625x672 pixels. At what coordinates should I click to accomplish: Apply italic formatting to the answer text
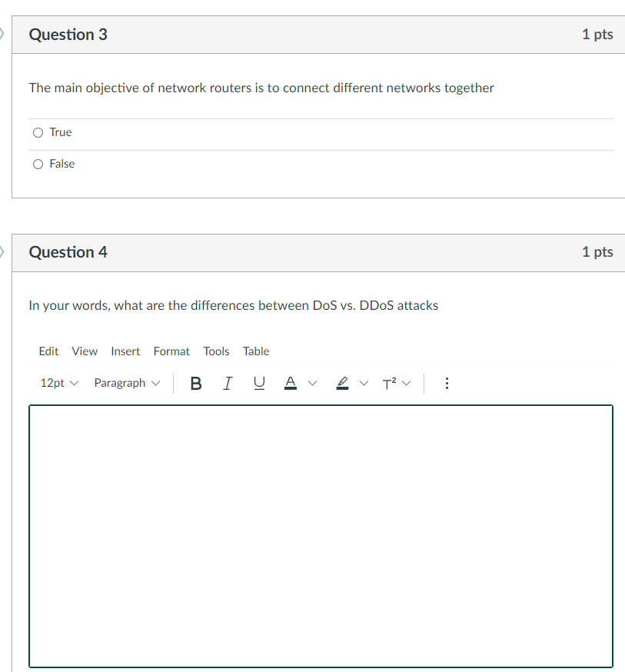click(227, 383)
